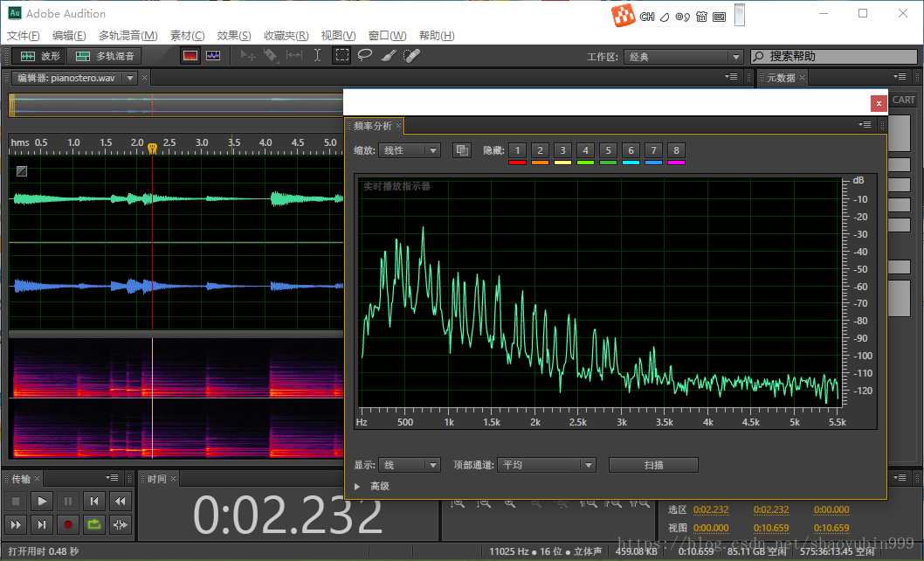This screenshot has height=561, width=924.
Task: Toggle the Loop Playback button
Action: tap(93, 524)
